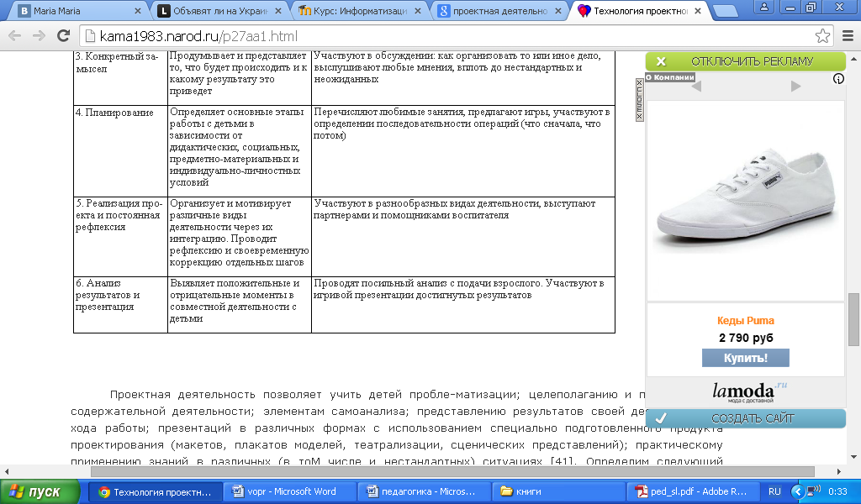Click the '6. Анализ результатов и презентация' cell
Image resolution: width=861 pixels, height=504 pixels.
[120, 304]
